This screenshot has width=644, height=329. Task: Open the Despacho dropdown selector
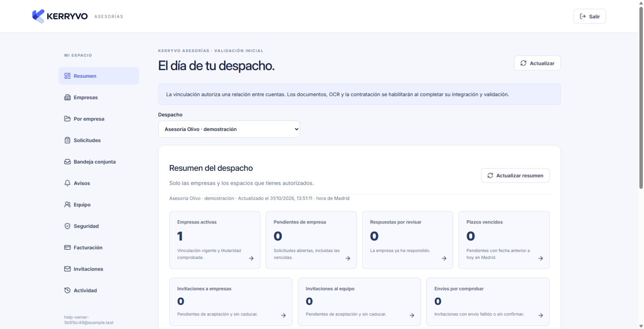click(229, 129)
